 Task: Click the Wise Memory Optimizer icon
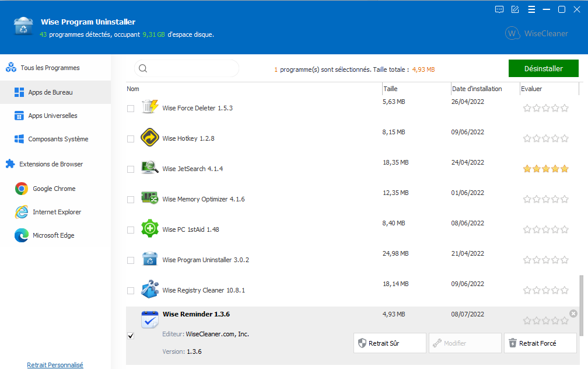tap(149, 198)
